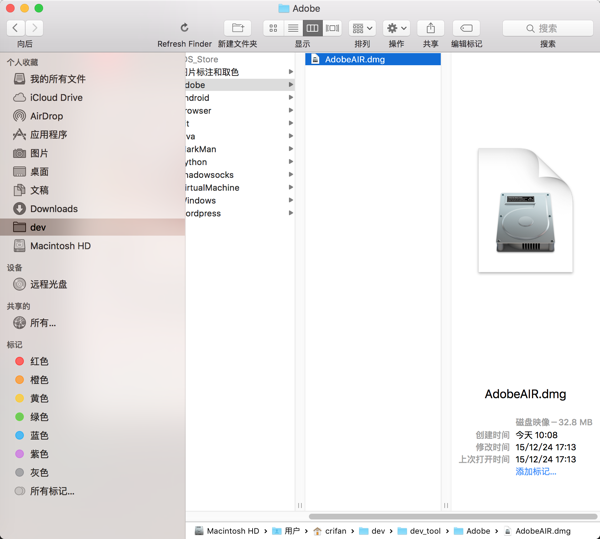Click the horizontal scrollbar
The width and height of the screenshot is (600, 539).
pos(453,516)
